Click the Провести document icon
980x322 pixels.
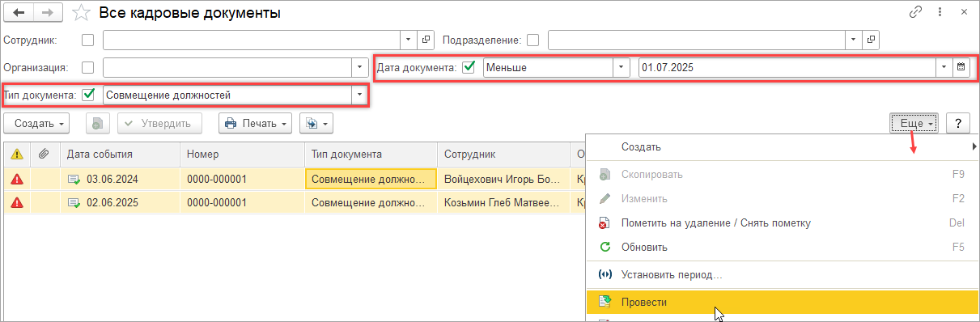click(x=604, y=302)
